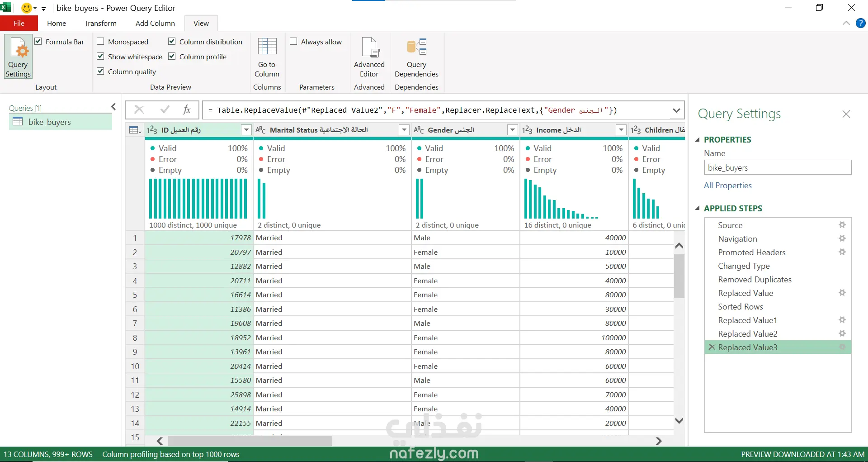This screenshot has width=868, height=462.
Task: Toggle the Always allow checkbox
Action: tap(294, 42)
